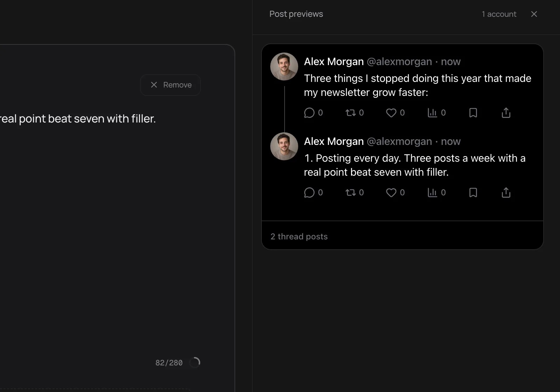Click Alex Morgan avatar on first post
This screenshot has height=392, width=560.
coord(284,66)
